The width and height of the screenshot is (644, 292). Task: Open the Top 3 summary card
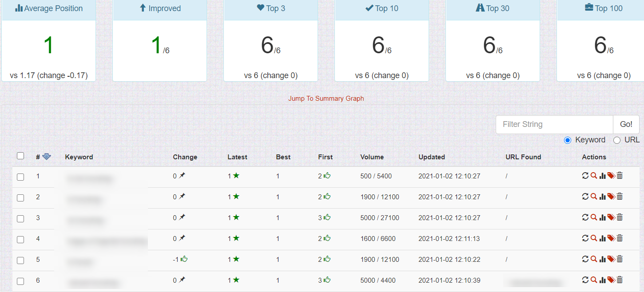[271, 41]
